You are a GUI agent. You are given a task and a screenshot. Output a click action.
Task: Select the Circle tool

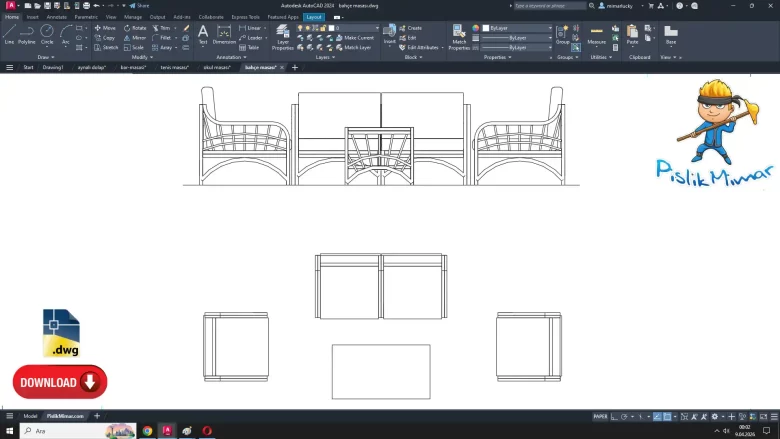click(47, 34)
